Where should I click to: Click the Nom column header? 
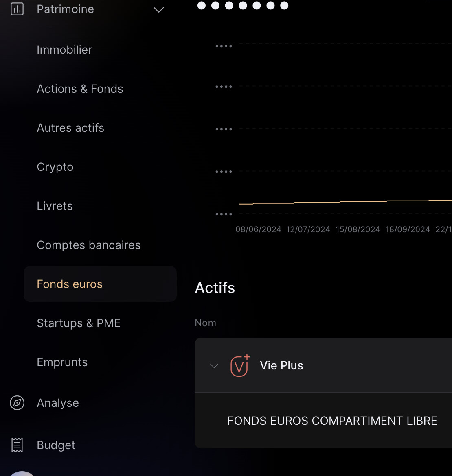point(205,323)
